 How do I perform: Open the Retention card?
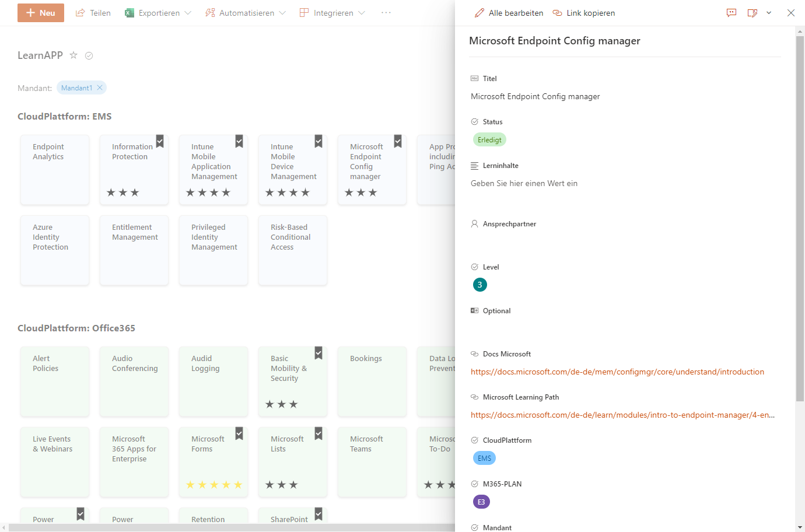point(213,516)
